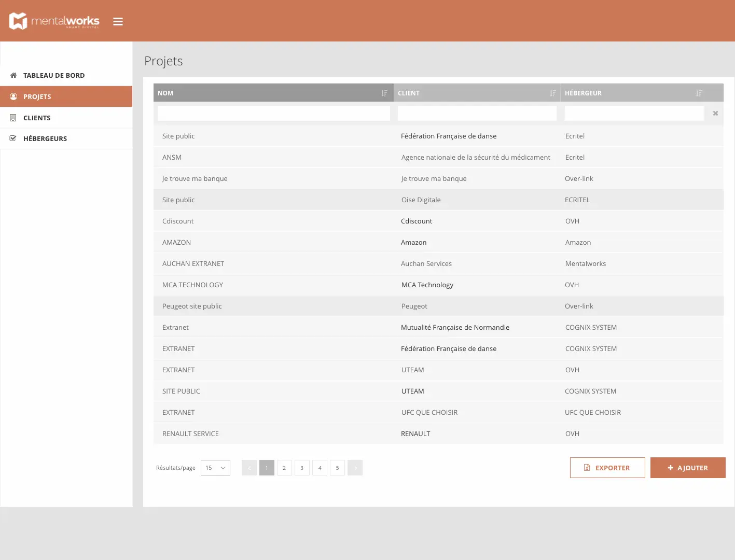Screen dimensions: 735x560
Task: Click hébergeur Mentalworks
Action: click(x=586, y=263)
